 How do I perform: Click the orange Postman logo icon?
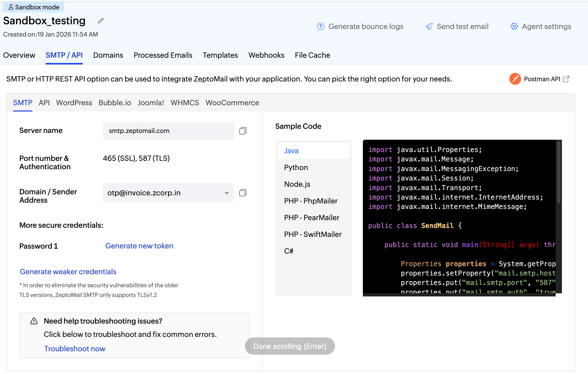515,79
